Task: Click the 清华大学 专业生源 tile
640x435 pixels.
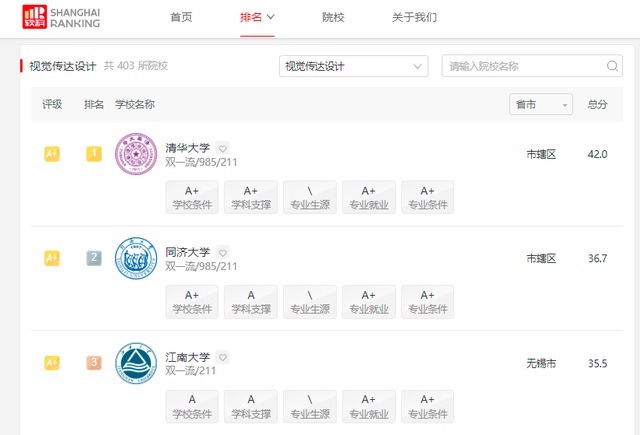Action: pyautogui.click(x=310, y=198)
